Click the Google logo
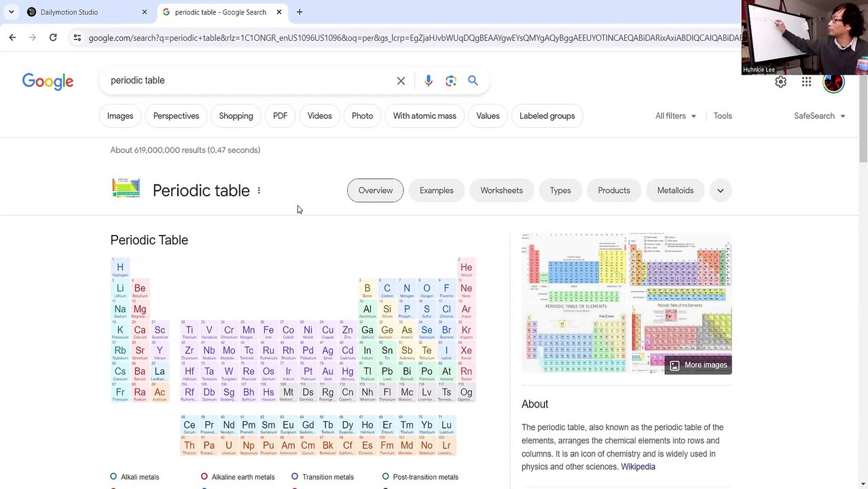The image size is (868, 489). pos(48,81)
